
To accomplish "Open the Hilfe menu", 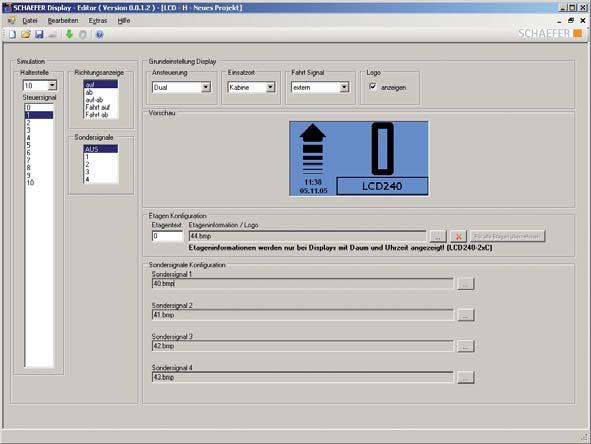I will coord(124,21).
